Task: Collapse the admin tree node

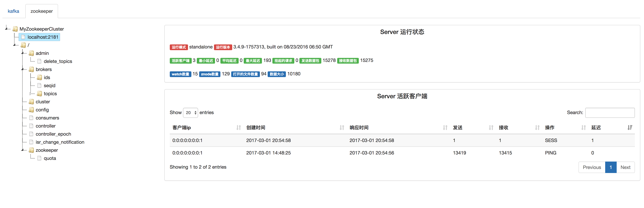Action: 22,53
